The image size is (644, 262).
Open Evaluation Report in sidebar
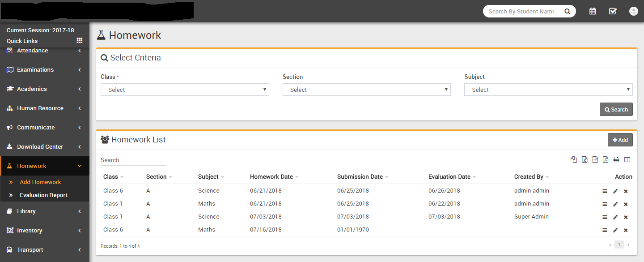(x=43, y=195)
